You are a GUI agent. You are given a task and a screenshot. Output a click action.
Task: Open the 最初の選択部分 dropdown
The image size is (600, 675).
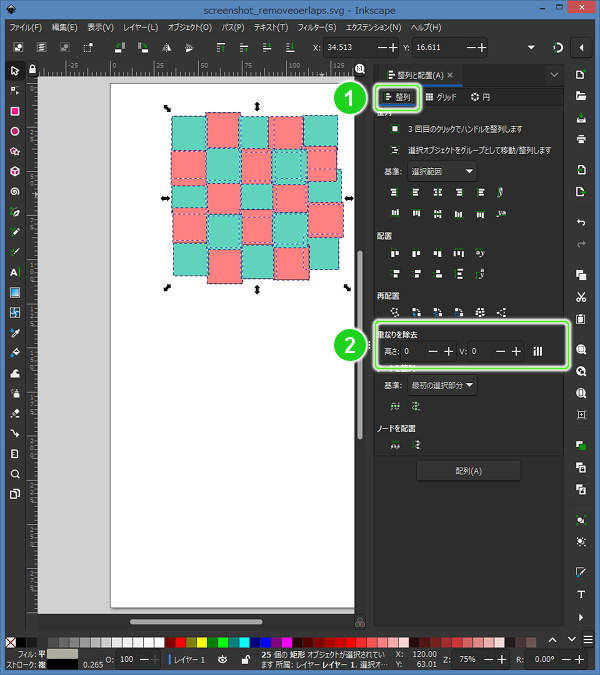[441, 384]
